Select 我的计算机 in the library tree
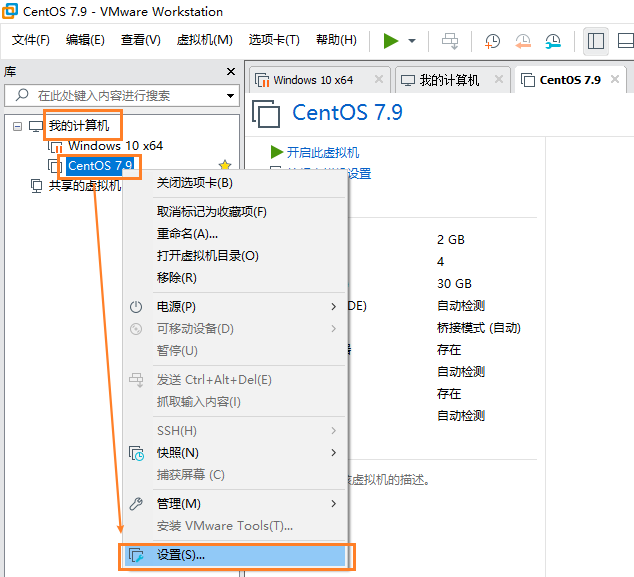Viewport: 634px width, 577px height. pos(79,126)
